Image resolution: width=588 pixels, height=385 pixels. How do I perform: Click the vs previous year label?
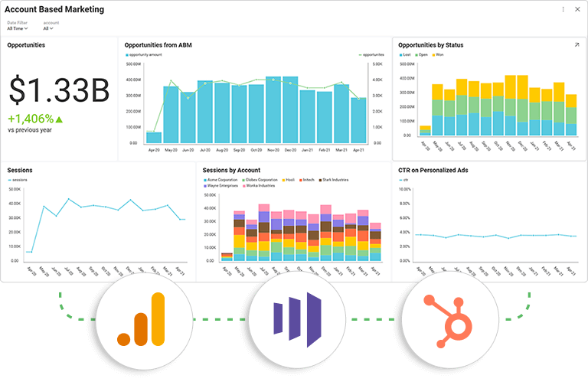(x=30, y=130)
